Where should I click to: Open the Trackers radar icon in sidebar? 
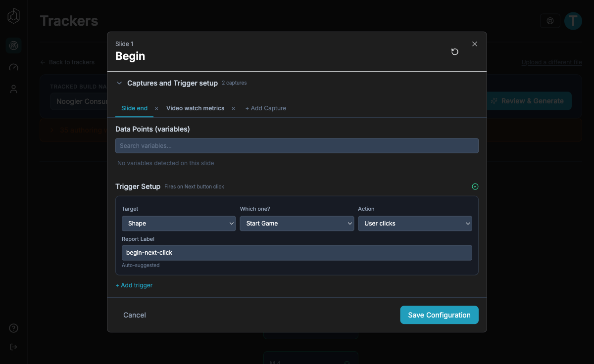[x=14, y=45]
